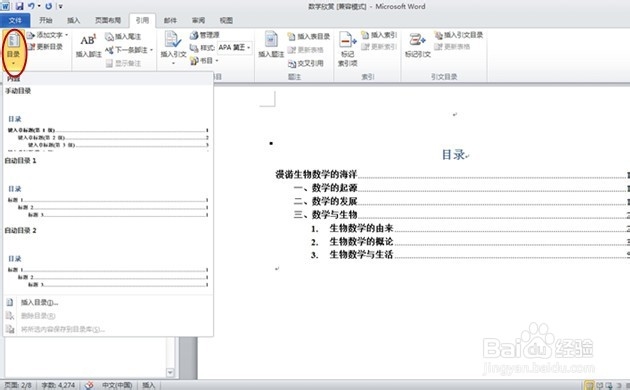Click 页面: 2/8 in the status bar

[18, 385]
